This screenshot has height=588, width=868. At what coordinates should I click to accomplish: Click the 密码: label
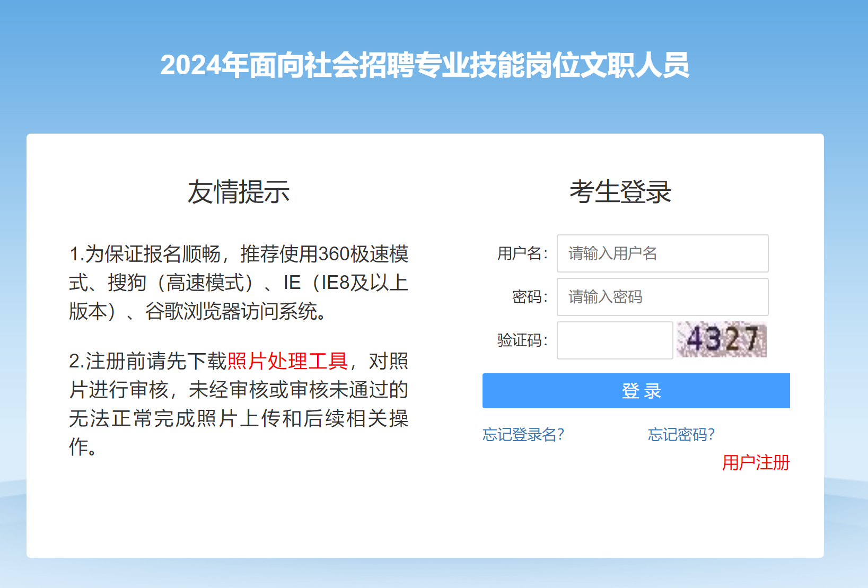[530, 297]
